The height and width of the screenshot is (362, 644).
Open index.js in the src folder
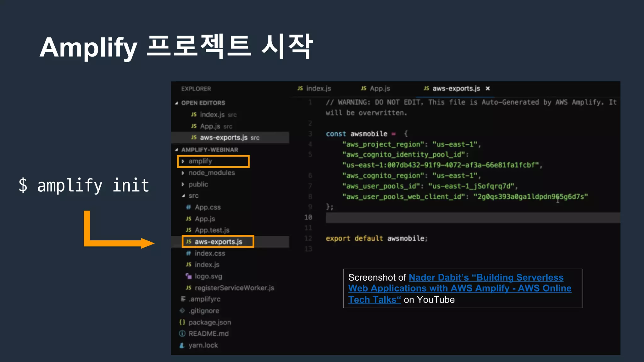pyautogui.click(x=203, y=265)
